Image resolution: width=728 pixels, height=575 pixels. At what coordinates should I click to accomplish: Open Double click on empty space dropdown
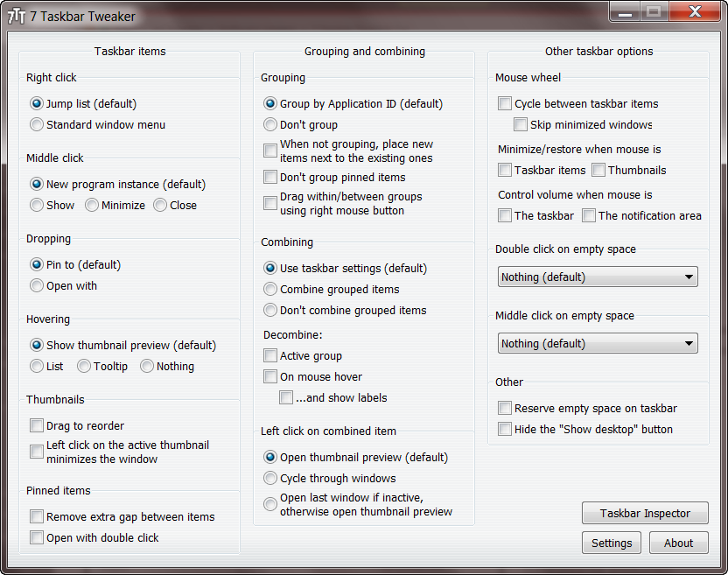[x=598, y=277]
